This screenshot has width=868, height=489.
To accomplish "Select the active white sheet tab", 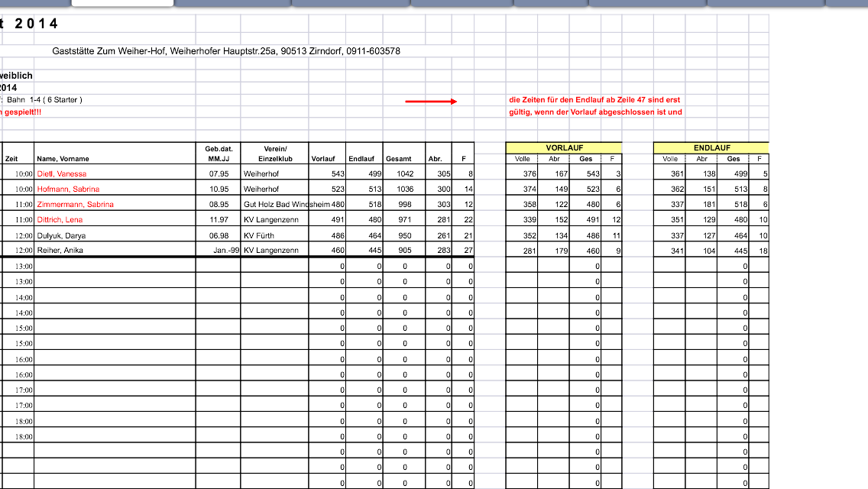I will (x=122, y=3).
